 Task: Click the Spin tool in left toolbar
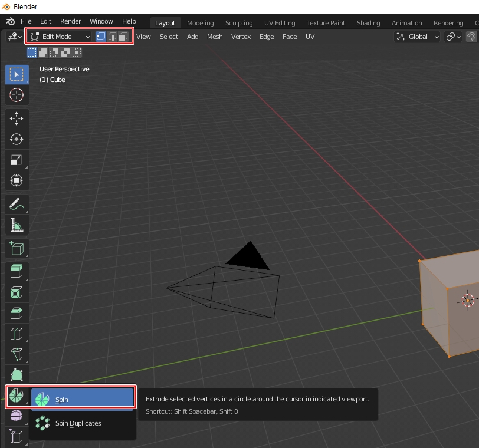[17, 396]
